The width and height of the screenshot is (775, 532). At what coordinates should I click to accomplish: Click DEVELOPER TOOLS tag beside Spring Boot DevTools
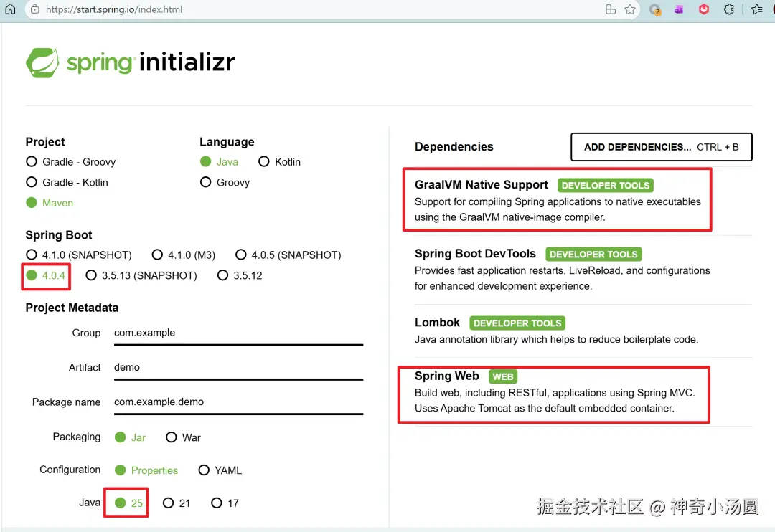point(593,254)
